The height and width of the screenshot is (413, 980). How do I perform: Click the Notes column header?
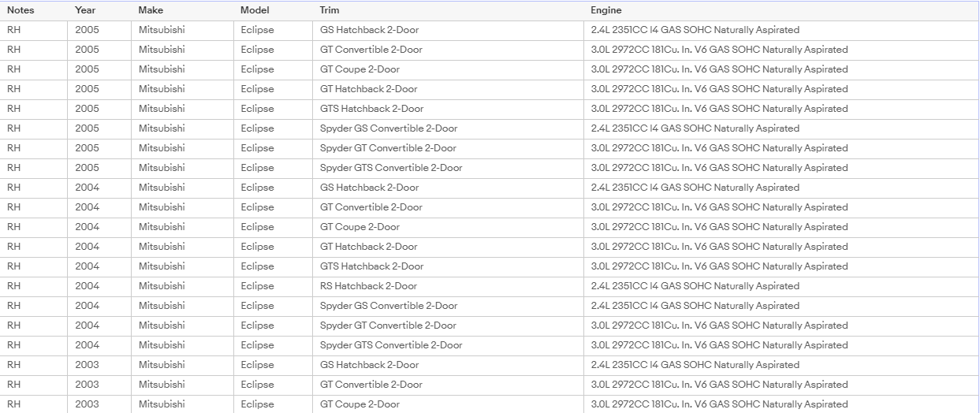tap(20, 10)
